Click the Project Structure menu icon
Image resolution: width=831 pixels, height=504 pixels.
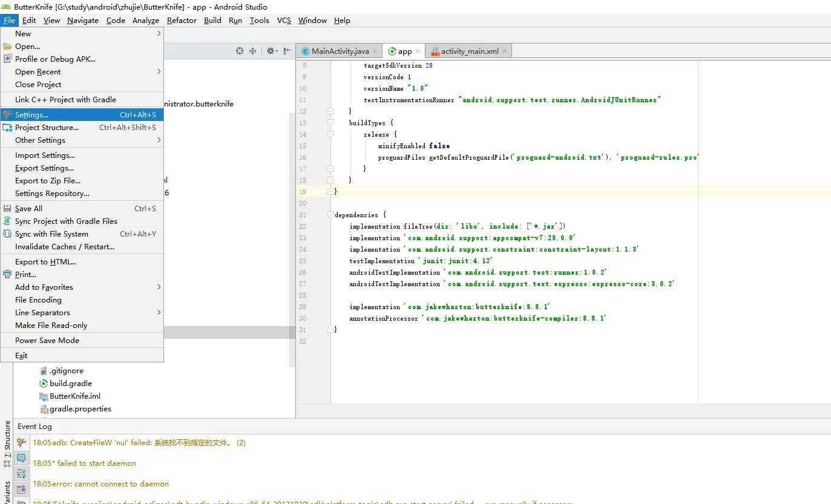point(7,127)
